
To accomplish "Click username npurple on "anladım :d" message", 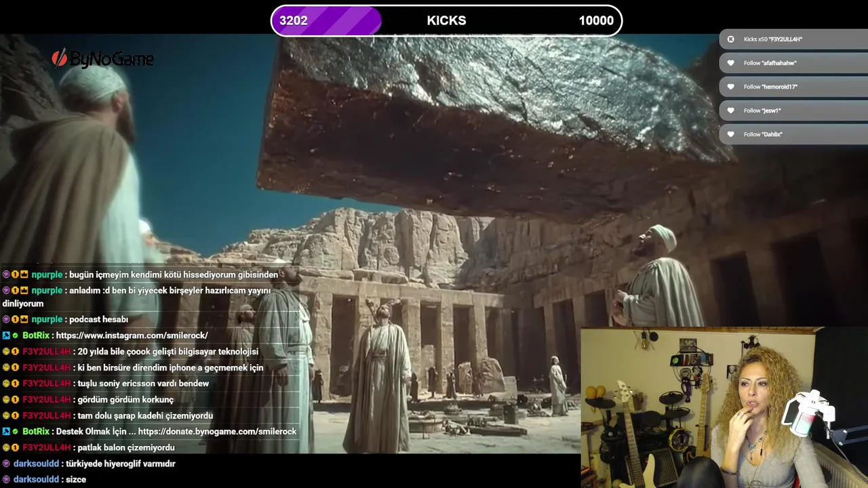I will [x=47, y=291].
